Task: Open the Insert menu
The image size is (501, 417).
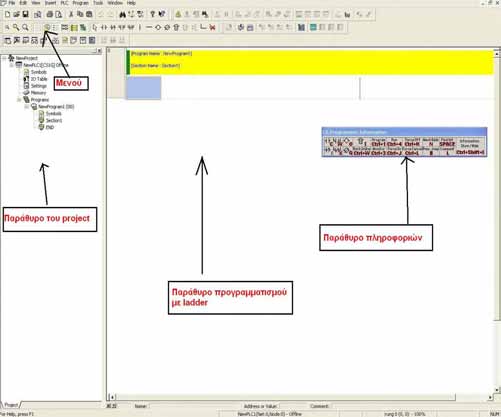Action: pos(50,3)
